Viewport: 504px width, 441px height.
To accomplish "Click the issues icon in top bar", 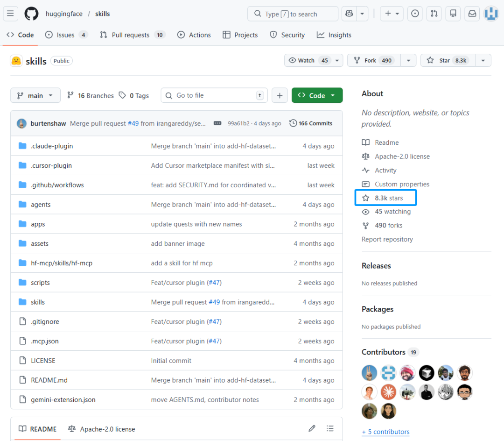I will point(415,14).
